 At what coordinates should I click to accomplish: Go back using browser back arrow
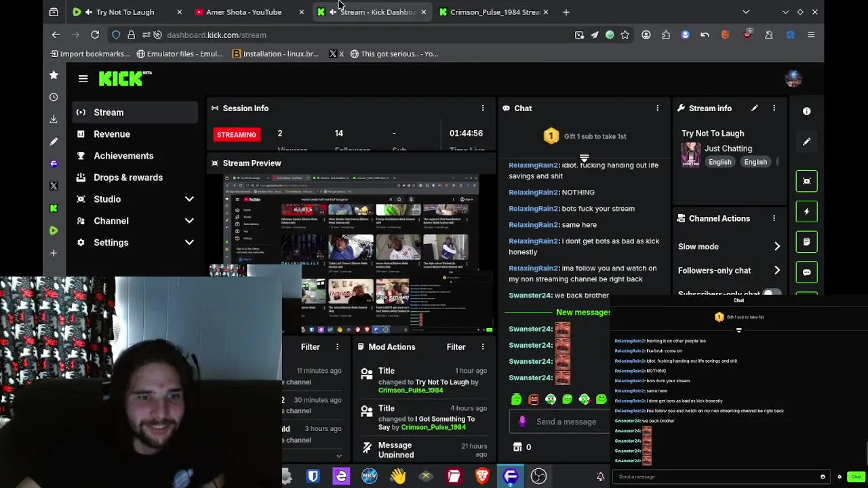point(56,35)
